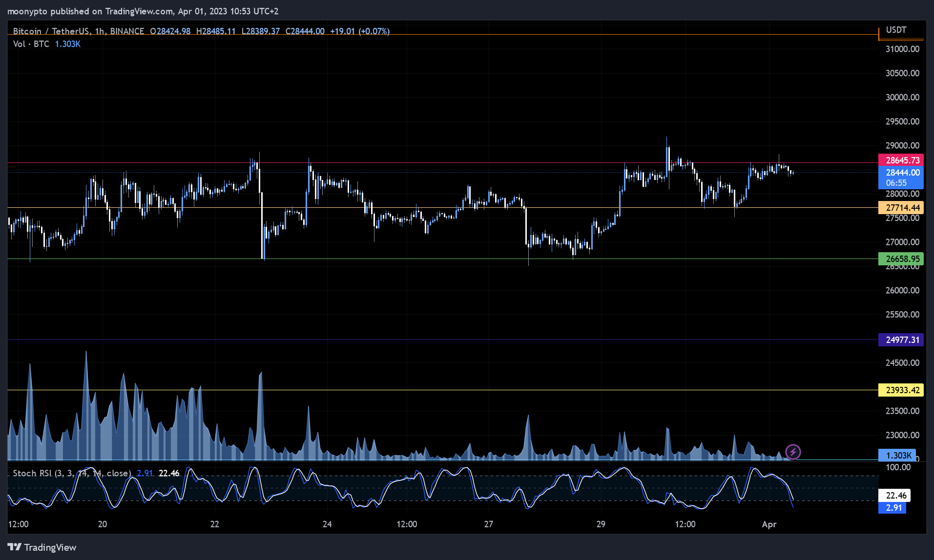Click the 23000.00 price axis tick
Viewport: 934px width, 560px height.
pos(902,435)
